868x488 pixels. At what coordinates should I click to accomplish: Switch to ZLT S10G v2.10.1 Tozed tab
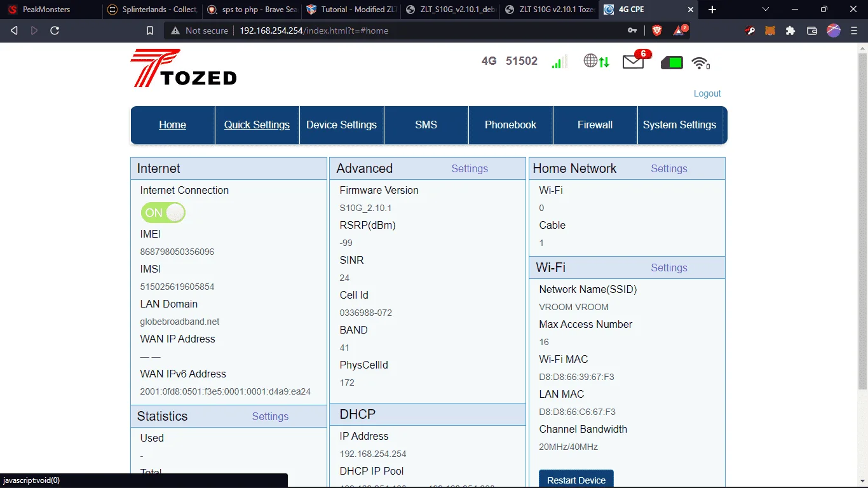coord(548,10)
